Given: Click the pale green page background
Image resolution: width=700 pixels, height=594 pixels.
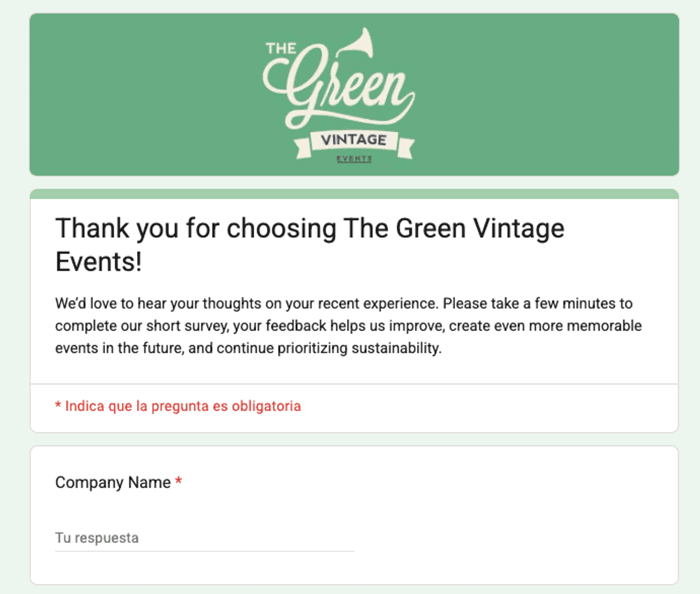Looking at the screenshot, I should click(15, 291).
